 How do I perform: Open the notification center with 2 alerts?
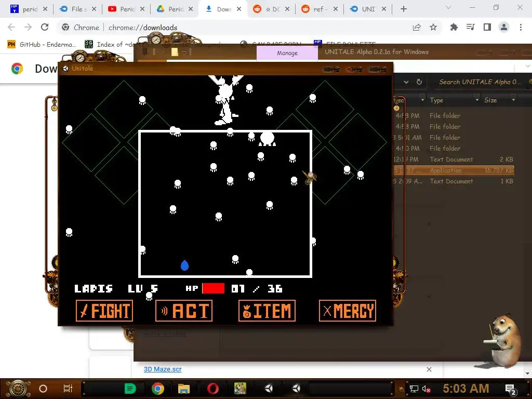511,389
